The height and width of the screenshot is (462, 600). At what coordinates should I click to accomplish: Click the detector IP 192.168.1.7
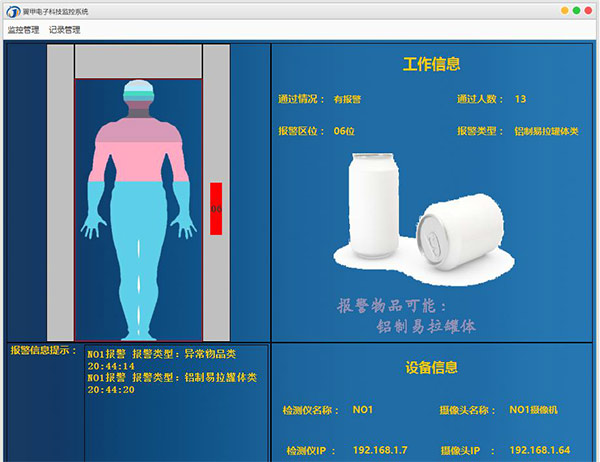pos(381,451)
